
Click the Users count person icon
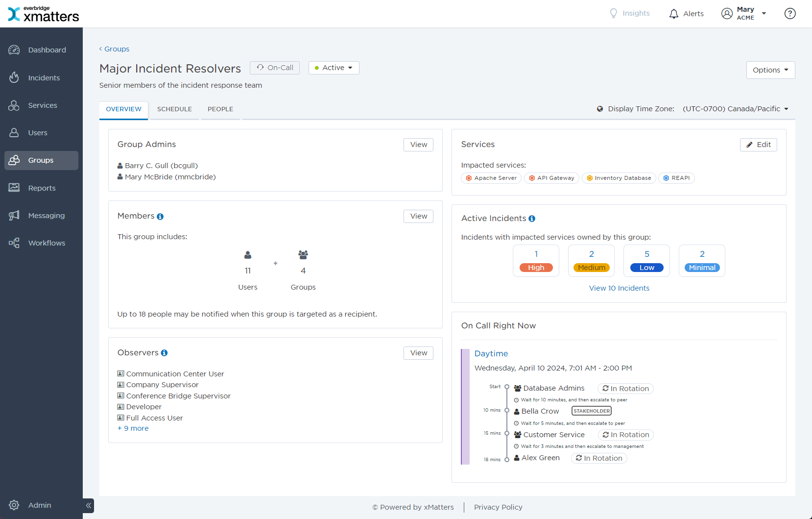coord(248,255)
